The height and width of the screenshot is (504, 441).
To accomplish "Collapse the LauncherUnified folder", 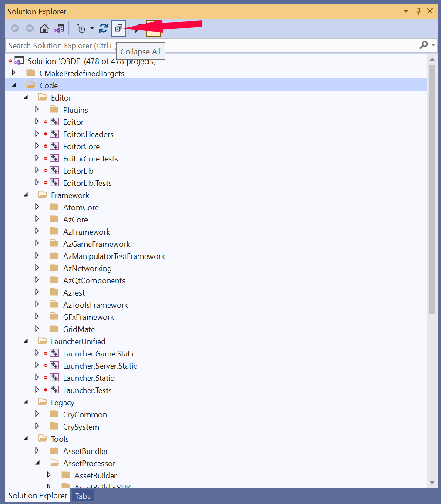I will [x=26, y=341].
